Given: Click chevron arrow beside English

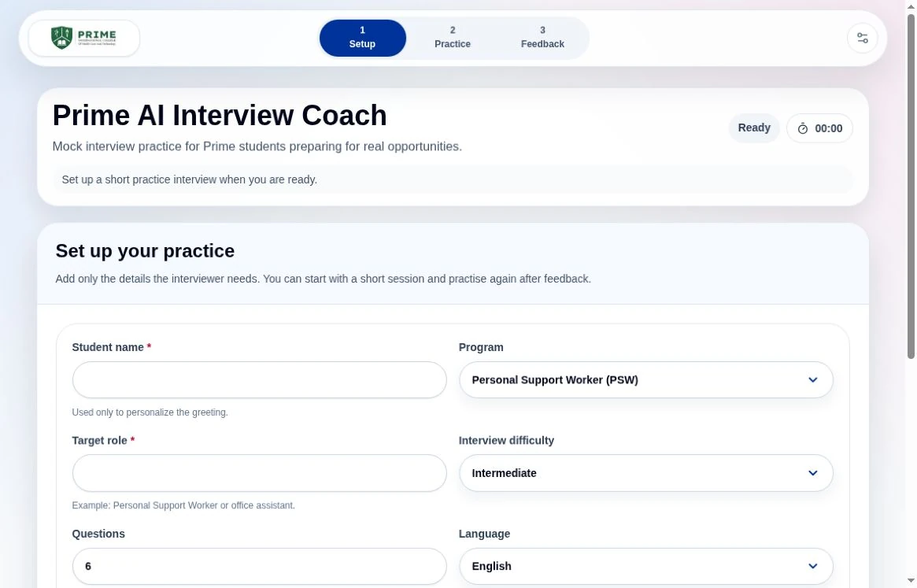Looking at the screenshot, I should click(x=813, y=566).
